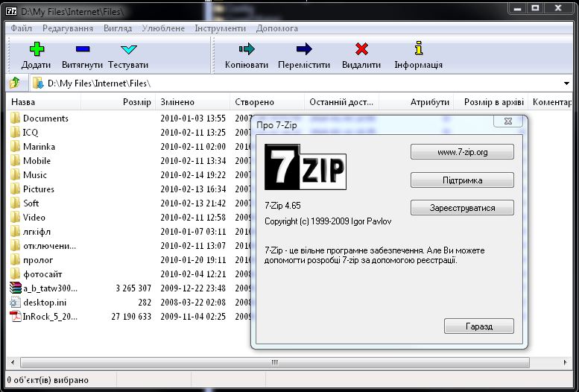Image resolution: width=579 pixels, height=392 pixels.
Task: Open the Вигляд menu
Action: [x=118, y=28]
